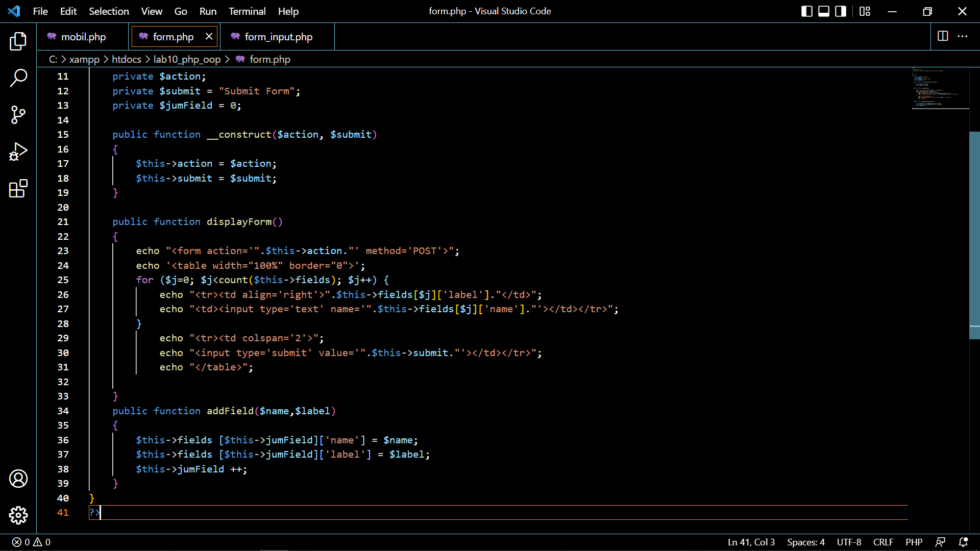Toggle the primary sidebar visibility
This screenshot has height=551, width=980.
click(x=806, y=11)
